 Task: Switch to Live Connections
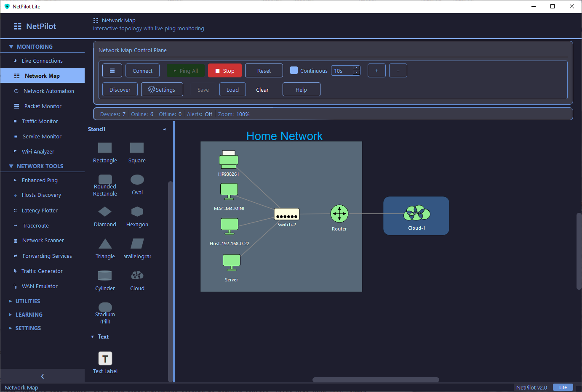coord(42,61)
